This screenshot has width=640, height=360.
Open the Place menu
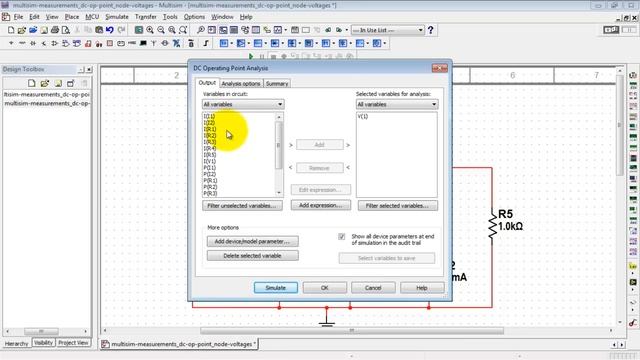point(72,17)
